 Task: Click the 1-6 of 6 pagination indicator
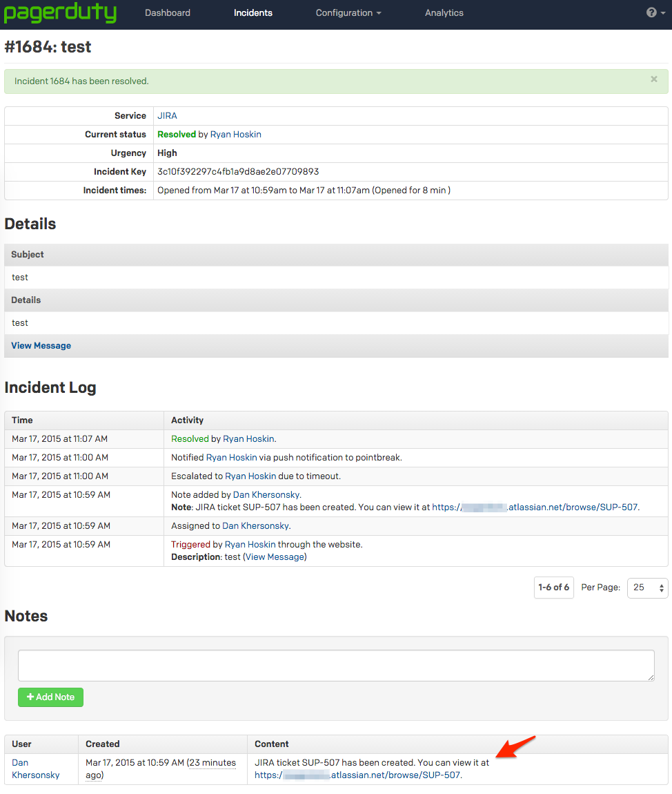tap(553, 588)
